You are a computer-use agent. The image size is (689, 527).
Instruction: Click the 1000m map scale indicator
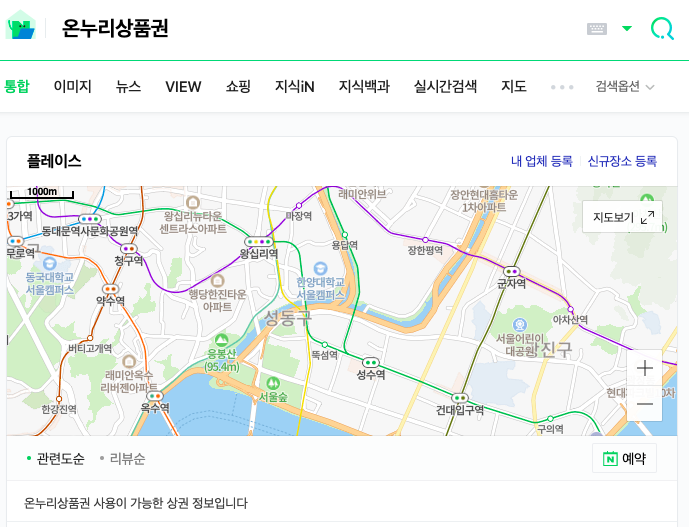pyautogui.click(x=42, y=193)
